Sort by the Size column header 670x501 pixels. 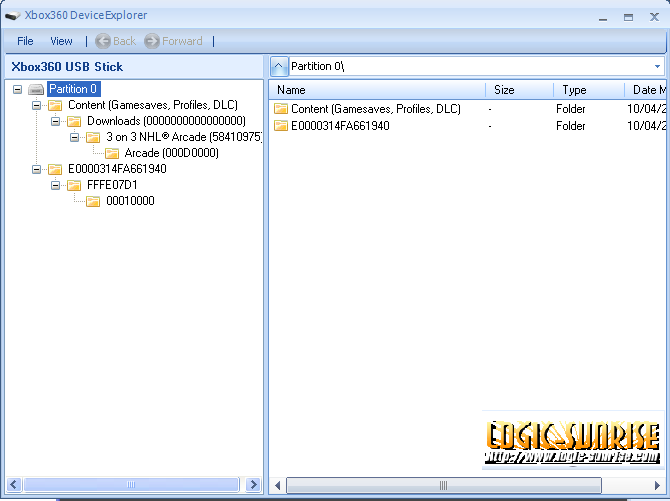[x=520, y=90]
